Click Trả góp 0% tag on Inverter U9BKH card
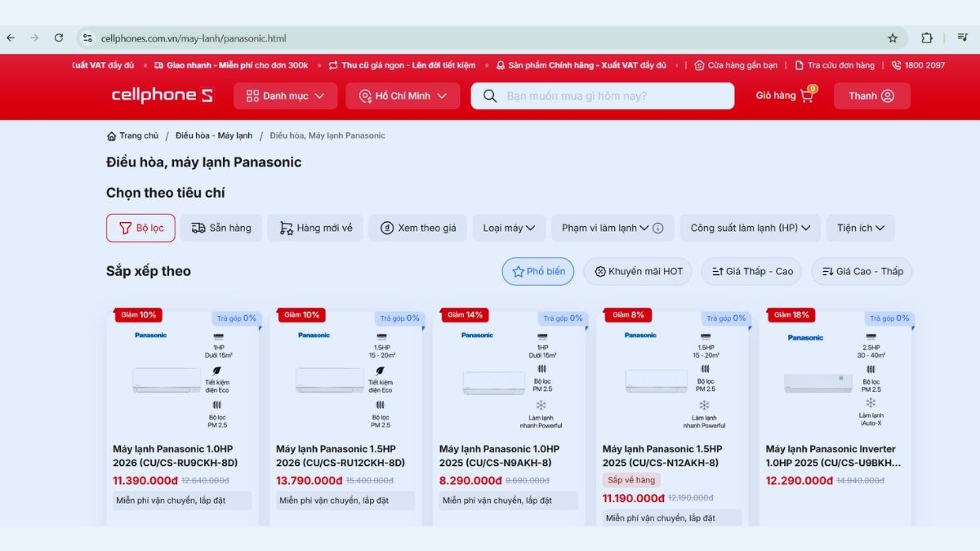 pos(889,318)
